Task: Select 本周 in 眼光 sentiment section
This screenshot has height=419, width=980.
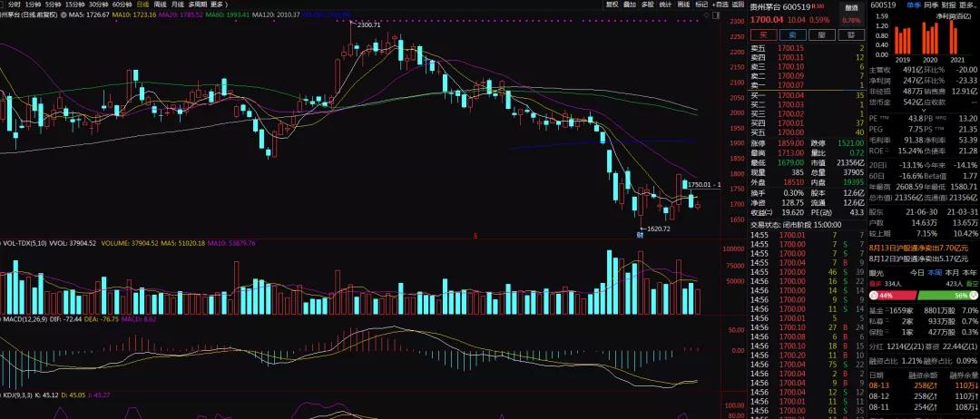Action: [935, 273]
